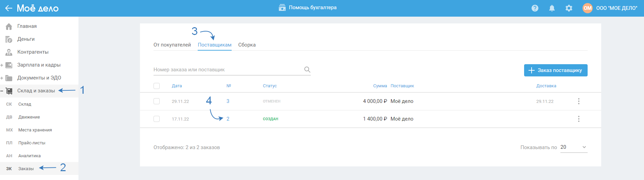Open the help question mark icon
This screenshot has height=180, width=644.
coord(535,8)
